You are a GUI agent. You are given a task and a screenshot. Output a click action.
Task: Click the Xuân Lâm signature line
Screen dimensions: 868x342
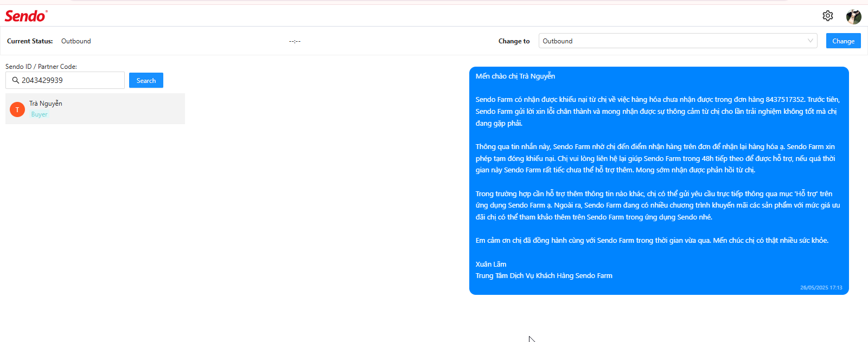(x=491, y=264)
